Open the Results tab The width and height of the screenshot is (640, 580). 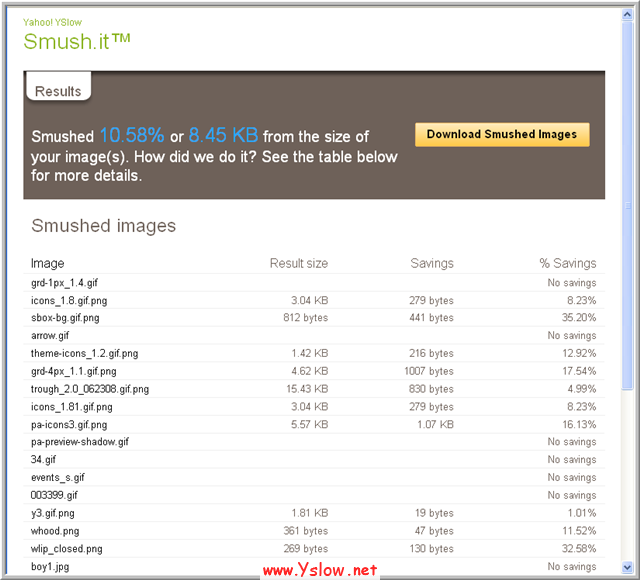coord(58,88)
